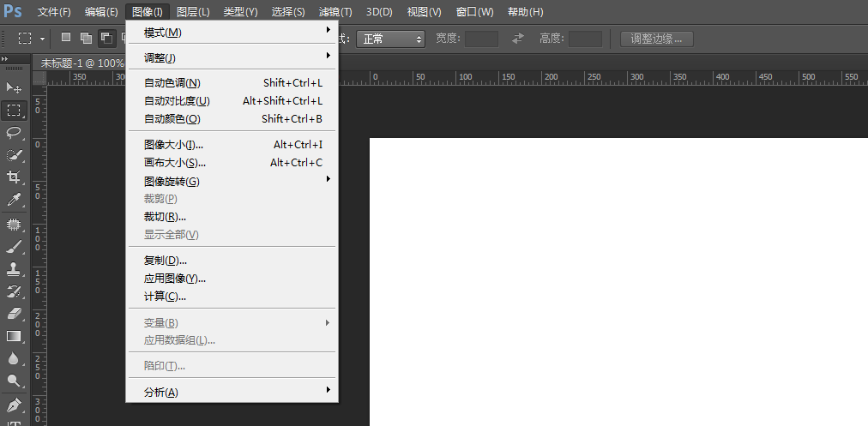Screen dimensions: 868x426
Task: Close the open 图像(I) menu
Action: pos(148,12)
